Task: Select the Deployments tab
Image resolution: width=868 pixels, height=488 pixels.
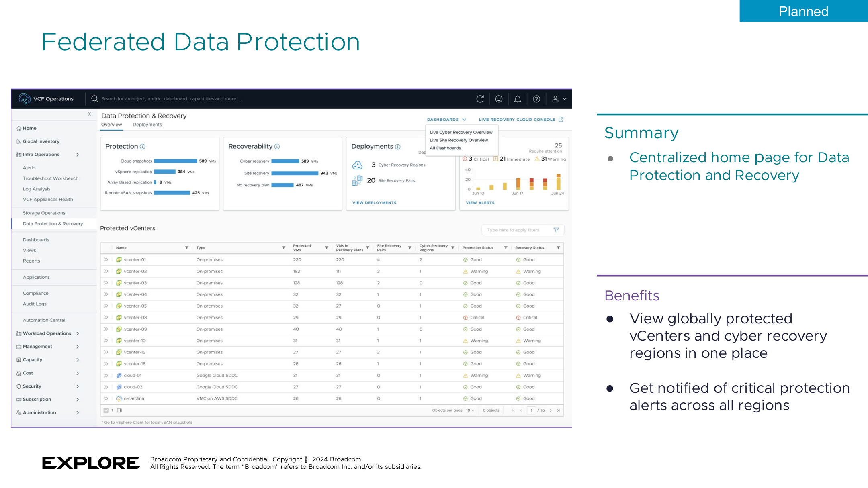Action: pyautogui.click(x=147, y=124)
